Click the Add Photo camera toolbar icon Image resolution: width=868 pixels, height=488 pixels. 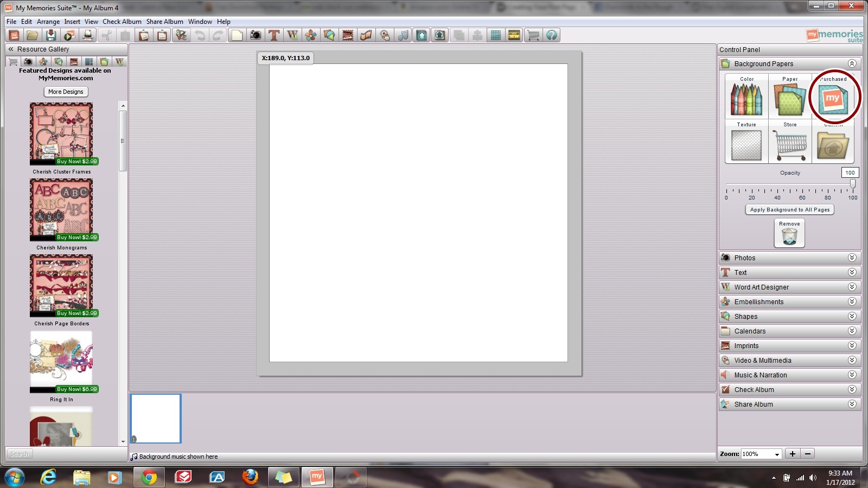click(255, 35)
